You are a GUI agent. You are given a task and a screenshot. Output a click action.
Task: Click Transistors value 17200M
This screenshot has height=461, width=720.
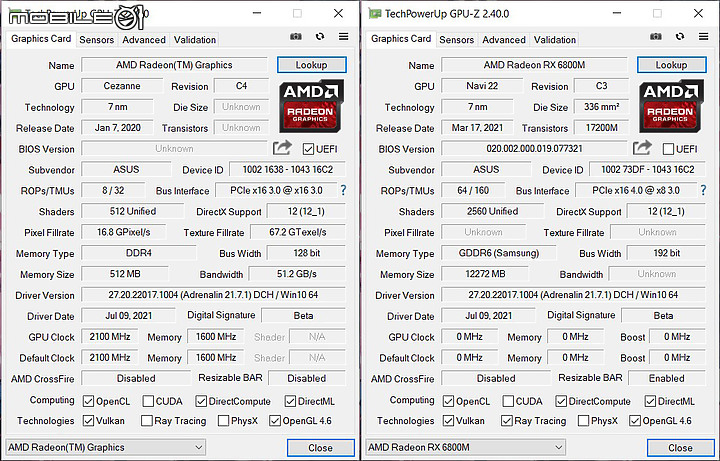(x=601, y=128)
